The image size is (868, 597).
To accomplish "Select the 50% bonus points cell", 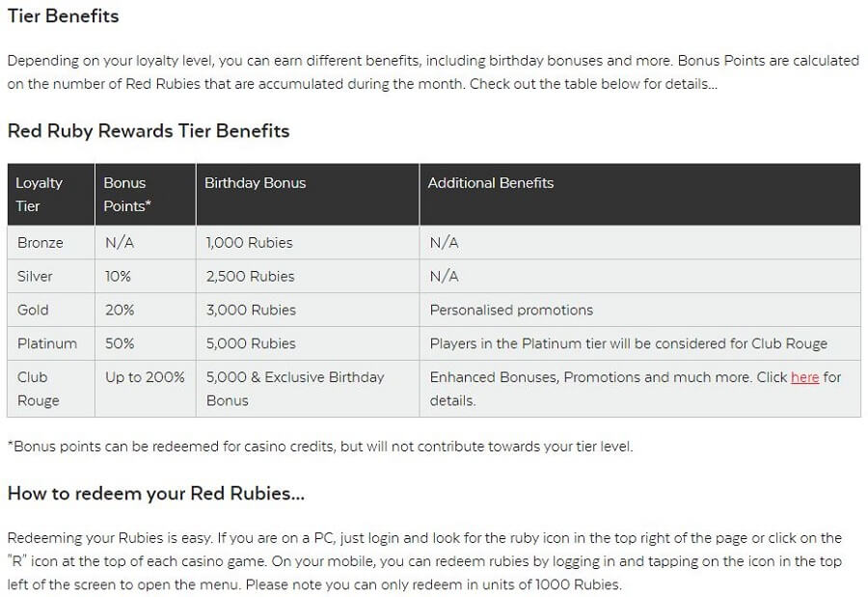I will [145, 343].
